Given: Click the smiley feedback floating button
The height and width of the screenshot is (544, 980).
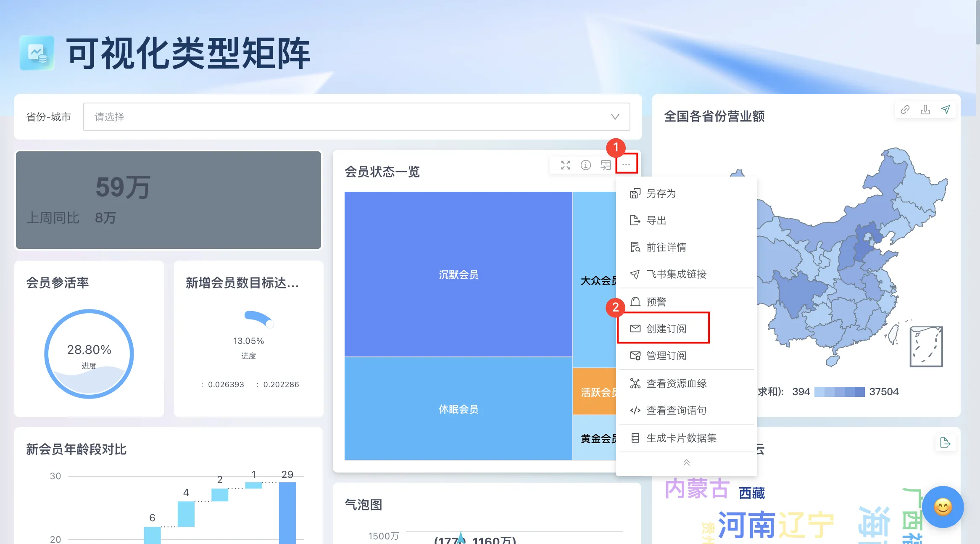Looking at the screenshot, I should (x=943, y=507).
